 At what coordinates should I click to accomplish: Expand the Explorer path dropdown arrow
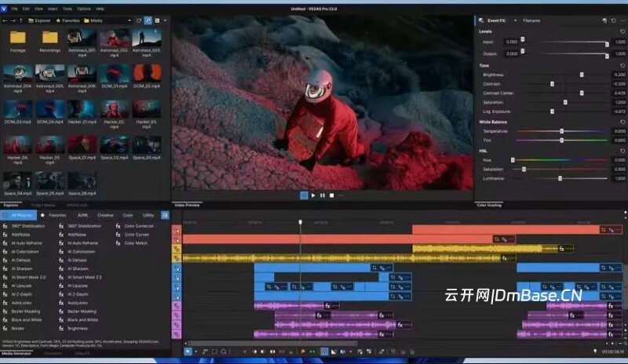(x=129, y=20)
